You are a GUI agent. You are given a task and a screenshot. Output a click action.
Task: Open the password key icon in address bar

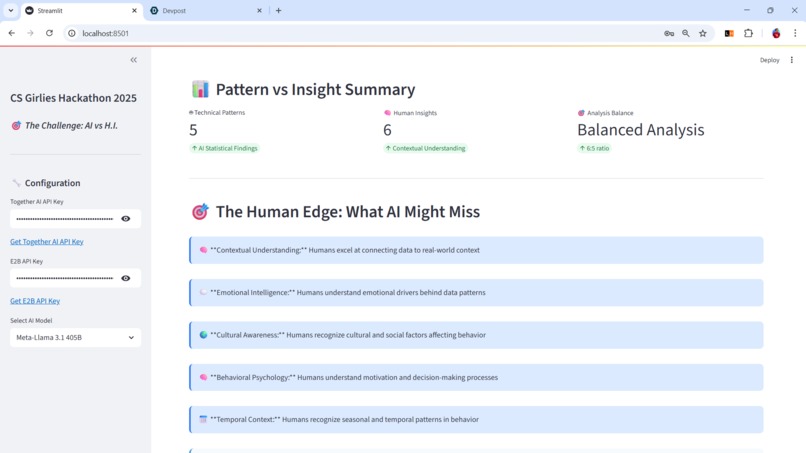click(669, 33)
